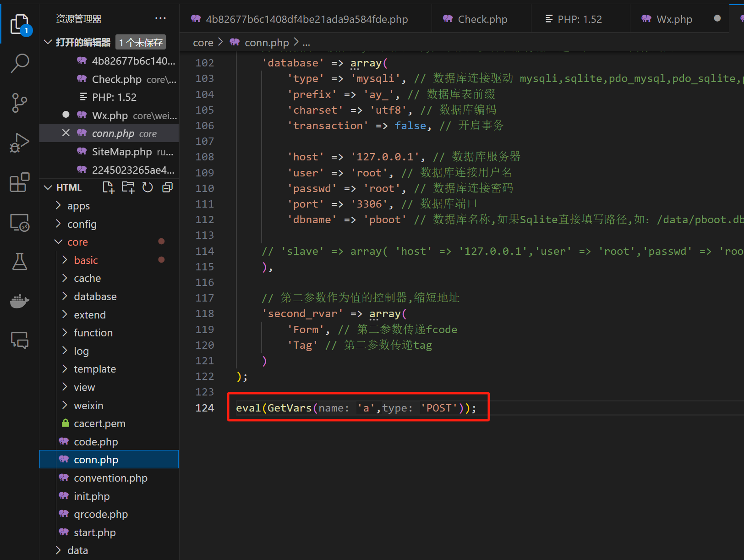Screen dimensions: 744x560
Task: Switch to Check.php editor tab
Action: pyautogui.click(x=481, y=19)
